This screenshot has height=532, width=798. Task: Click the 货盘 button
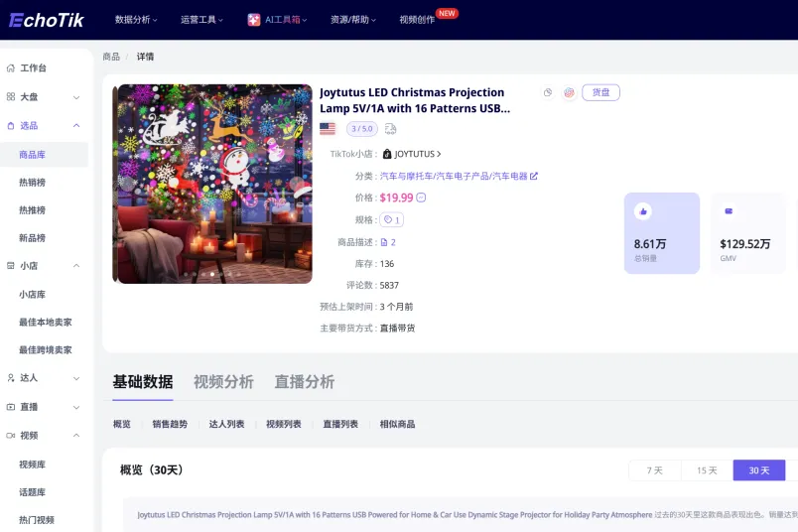(600, 92)
